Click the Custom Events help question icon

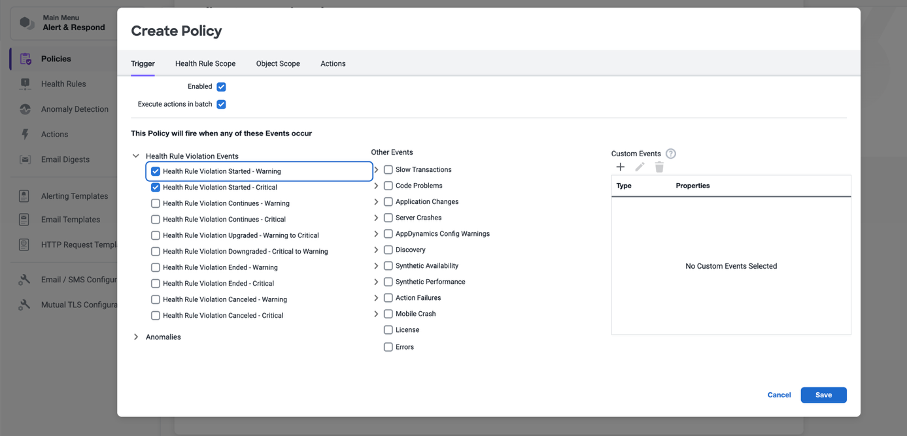click(671, 153)
